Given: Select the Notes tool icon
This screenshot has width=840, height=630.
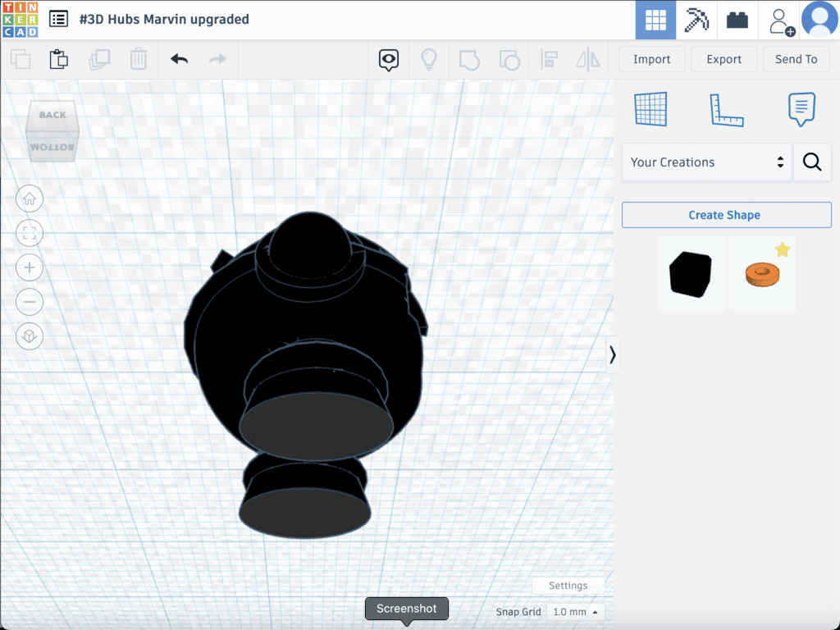Looking at the screenshot, I should (801, 109).
